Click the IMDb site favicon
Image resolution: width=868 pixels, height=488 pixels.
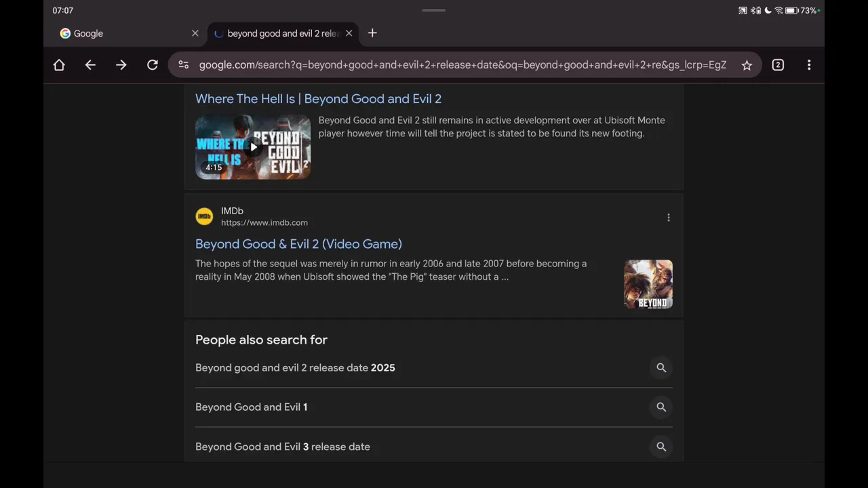coord(204,216)
